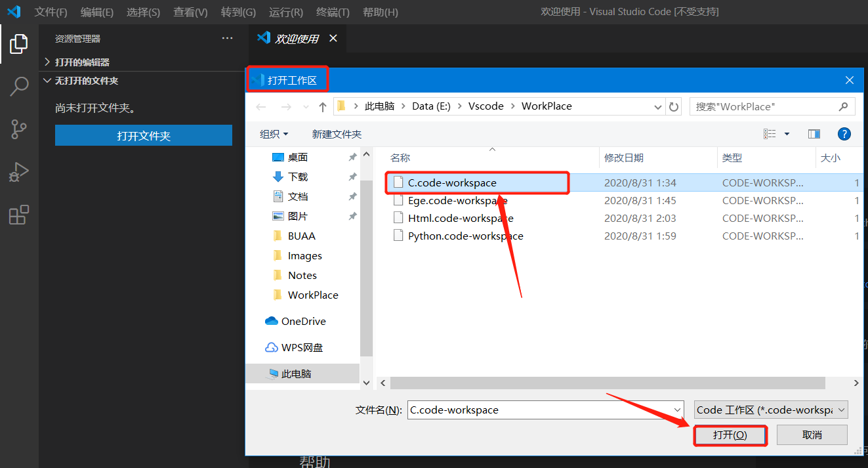Open the 编辑(E) menu
Screen dimensions: 868x468
(x=97, y=12)
